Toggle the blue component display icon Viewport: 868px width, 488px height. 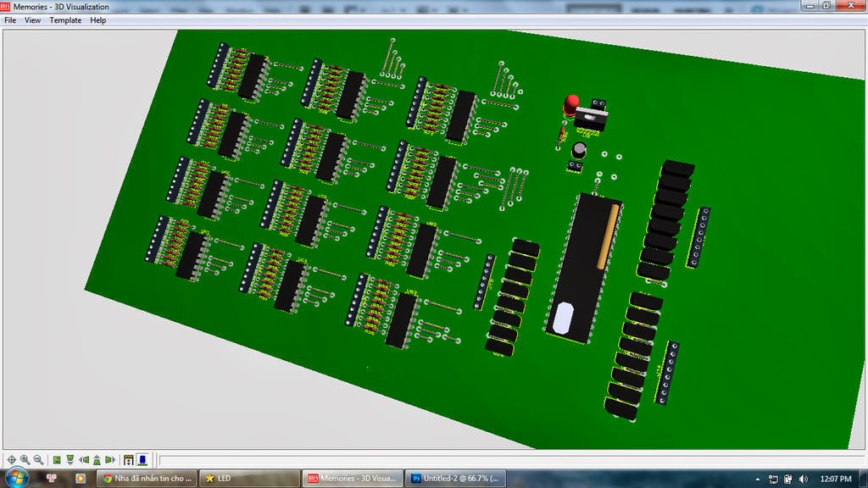coord(142,460)
